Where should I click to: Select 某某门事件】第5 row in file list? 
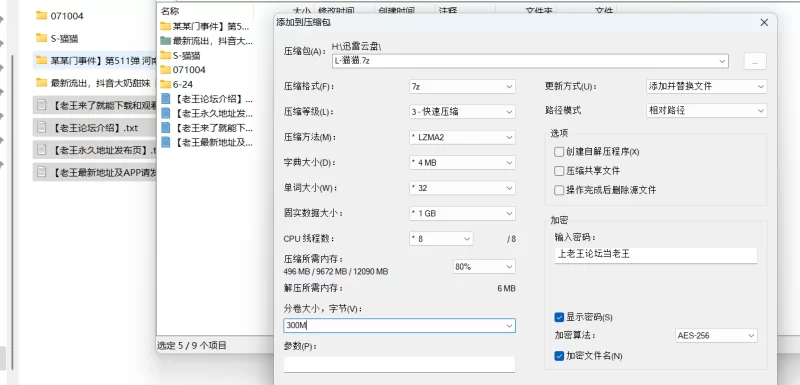point(206,26)
